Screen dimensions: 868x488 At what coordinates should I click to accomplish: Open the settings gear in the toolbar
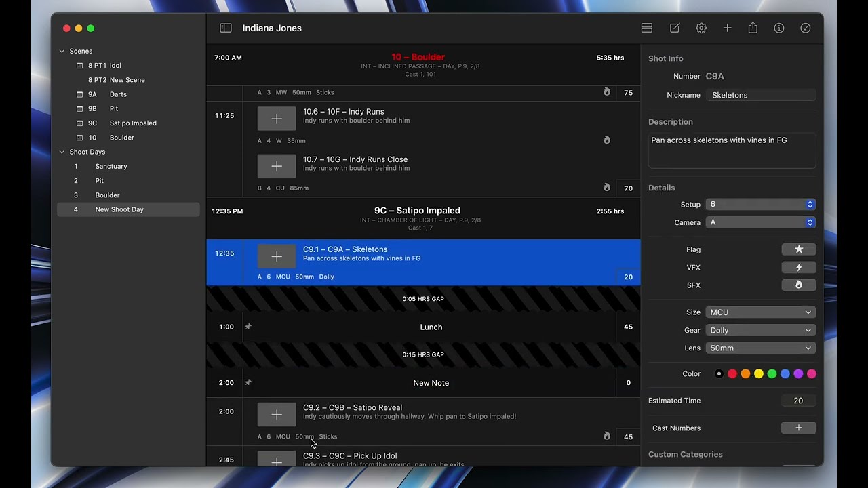pyautogui.click(x=701, y=28)
